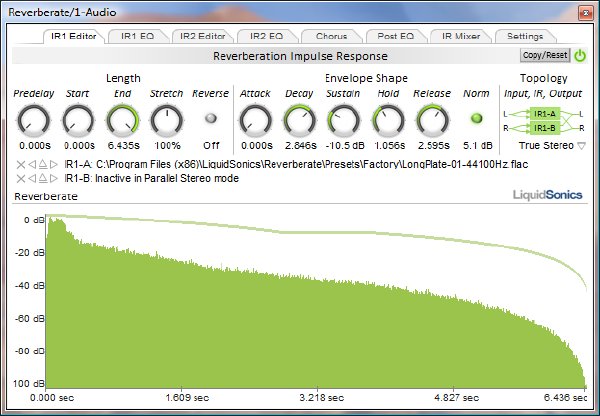
Task: Click the Reverse Off label
Action: (x=211, y=146)
